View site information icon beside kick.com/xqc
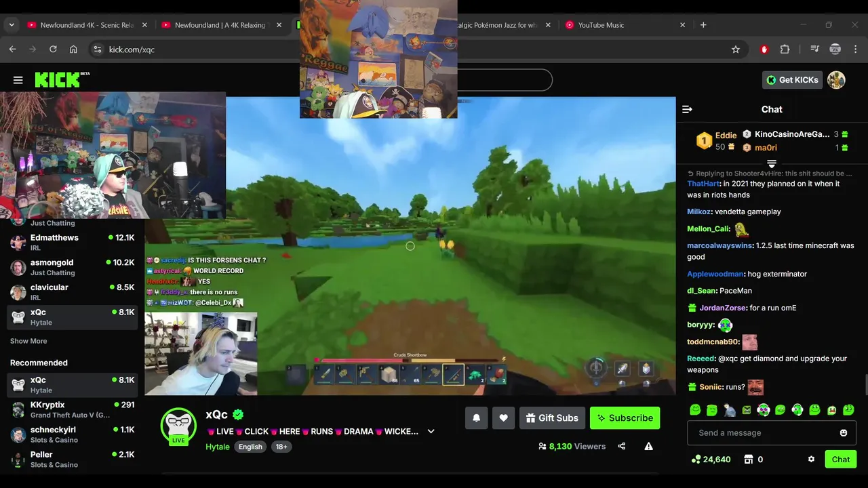 (97, 49)
